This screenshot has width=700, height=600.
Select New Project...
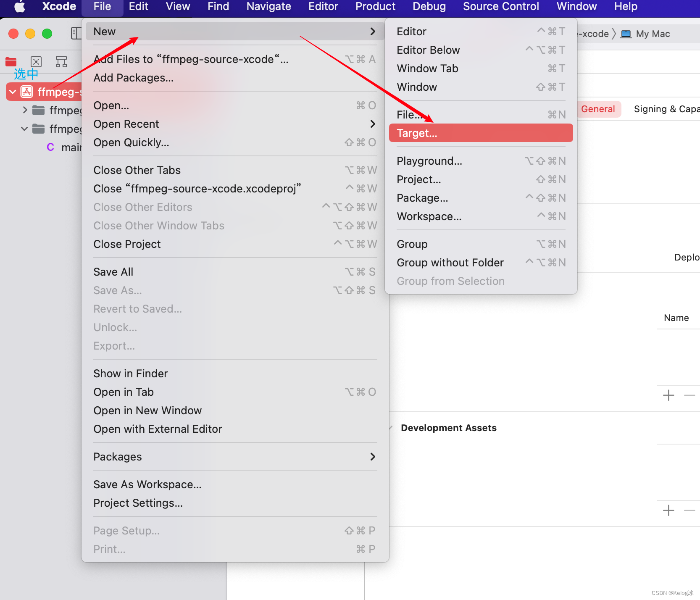click(x=481, y=179)
